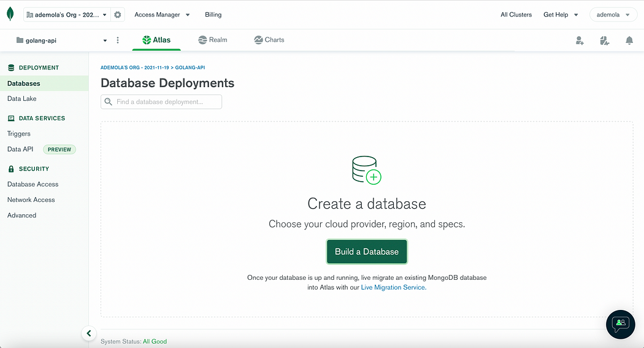The image size is (644, 348).
Task: Open the organization selector dropdown
Action: (67, 15)
